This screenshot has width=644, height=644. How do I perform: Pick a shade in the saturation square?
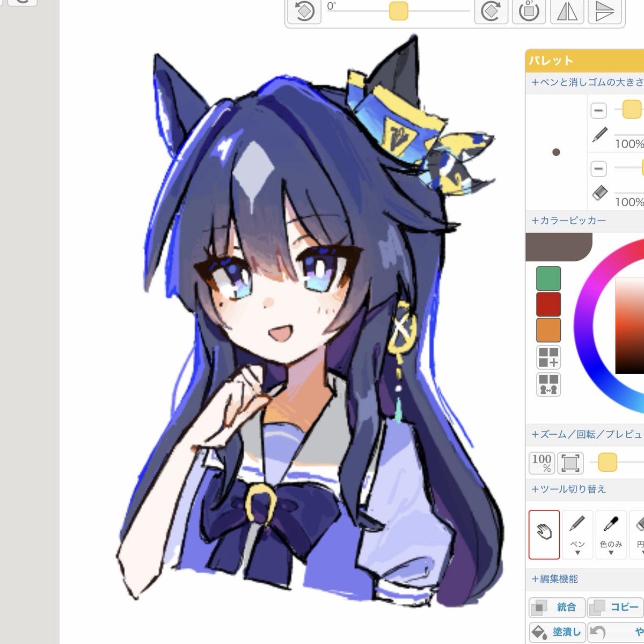pos(630,326)
